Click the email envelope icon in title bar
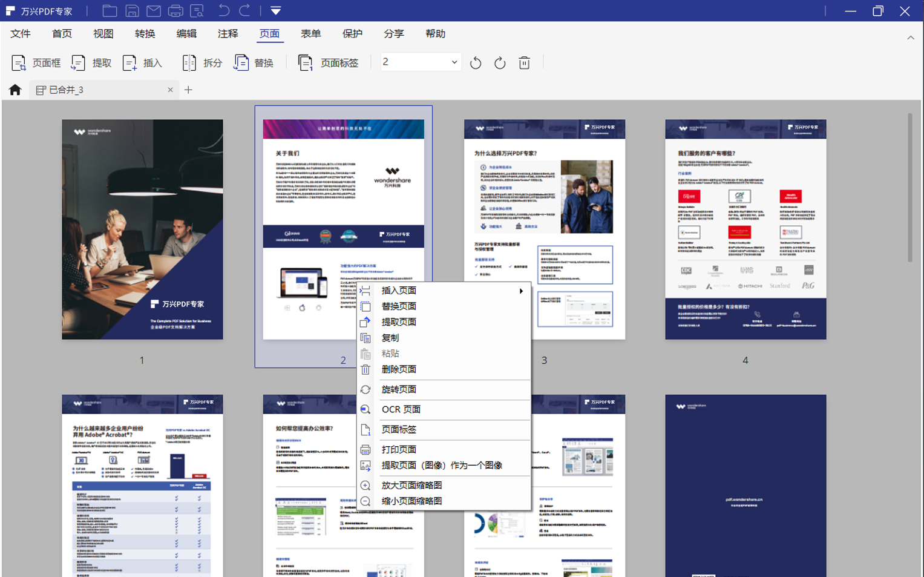The image size is (924, 577). 154,11
